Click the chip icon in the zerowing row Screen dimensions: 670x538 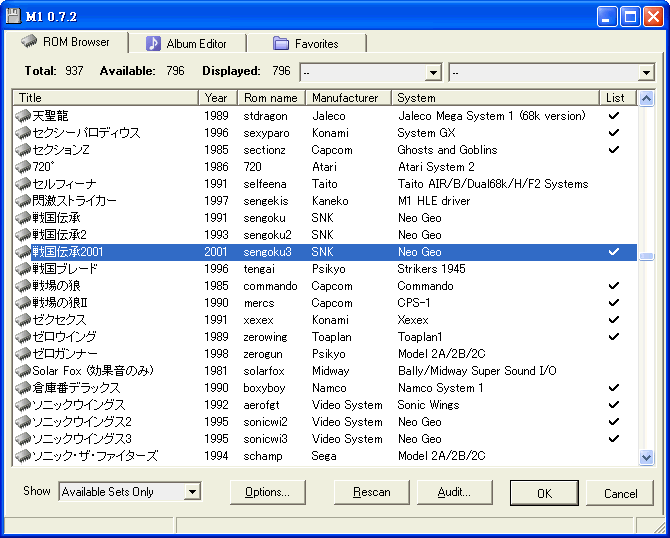[23, 337]
